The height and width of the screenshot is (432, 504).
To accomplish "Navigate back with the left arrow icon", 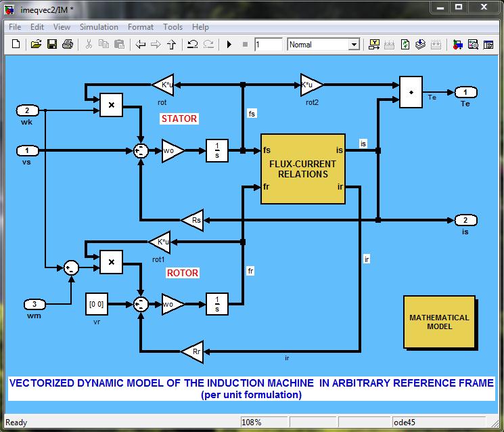I will (x=141, y=44).
